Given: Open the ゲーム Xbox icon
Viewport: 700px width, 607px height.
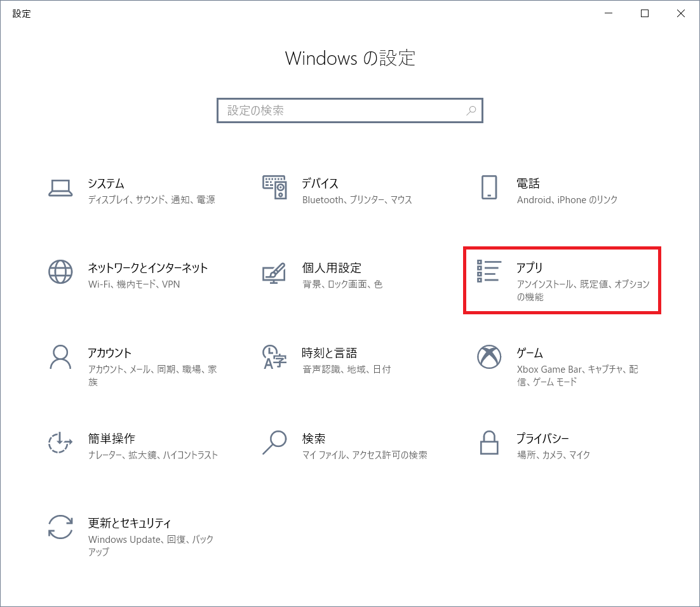Looking at the screenshot, I should 489,357.
